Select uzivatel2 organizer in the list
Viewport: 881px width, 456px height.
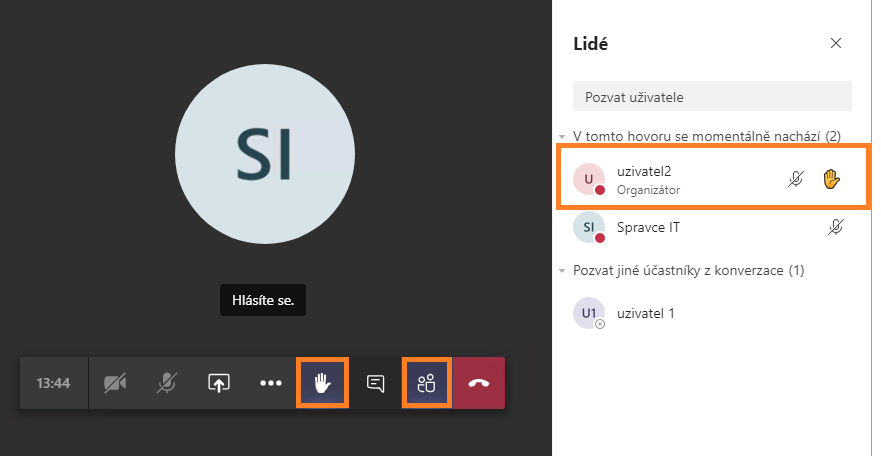[x=712, y=179]
